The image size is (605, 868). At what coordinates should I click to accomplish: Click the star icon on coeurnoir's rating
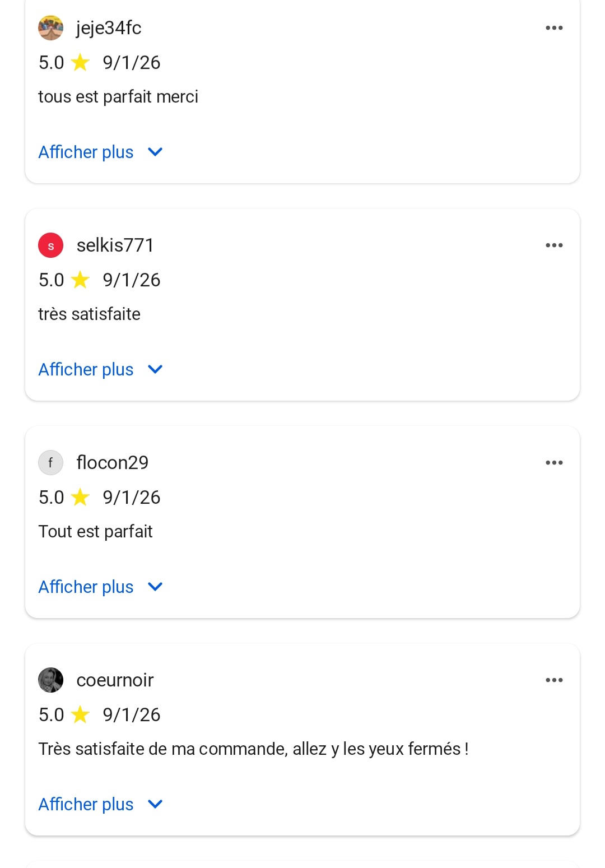(x=81, y=714)
